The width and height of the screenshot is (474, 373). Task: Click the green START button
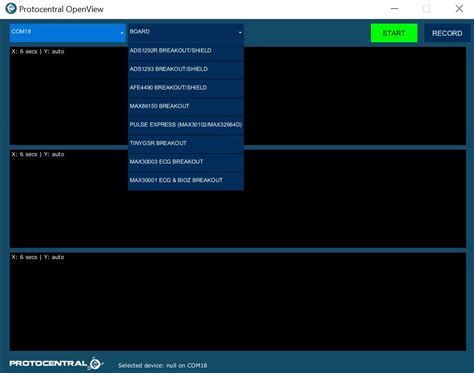coord(394,33)
